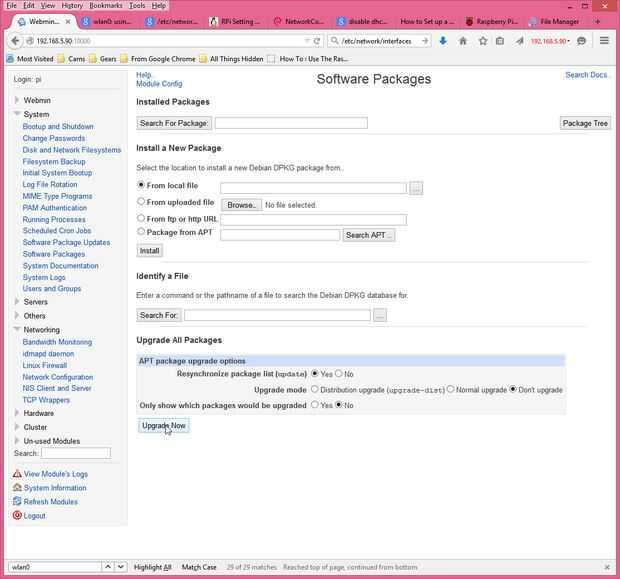Open the File menu

click(x=11, y=6)
